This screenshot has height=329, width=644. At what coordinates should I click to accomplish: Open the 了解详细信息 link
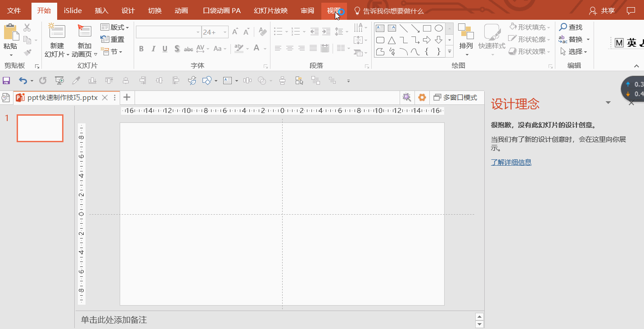[x=511, y=162]
